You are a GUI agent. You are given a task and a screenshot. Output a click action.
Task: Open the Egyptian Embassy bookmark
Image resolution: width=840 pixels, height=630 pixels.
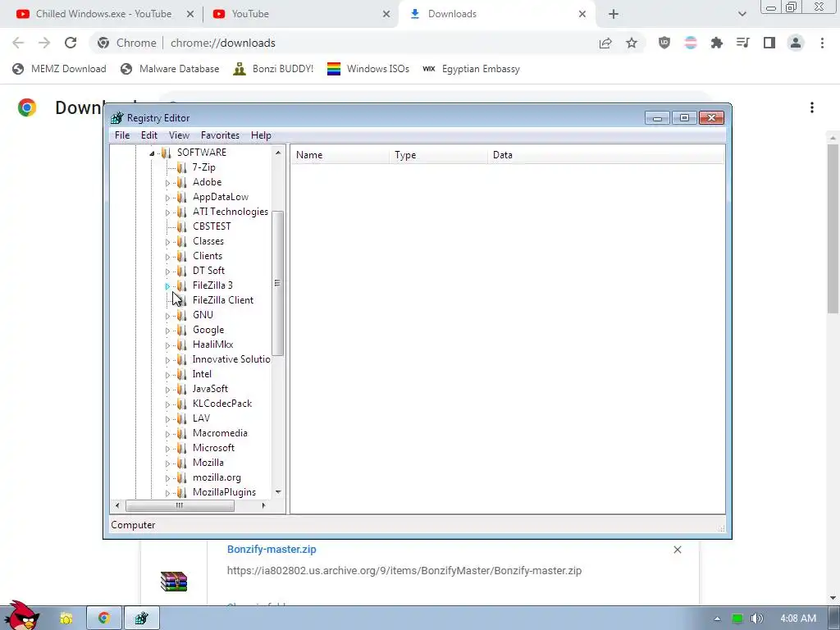471,69
